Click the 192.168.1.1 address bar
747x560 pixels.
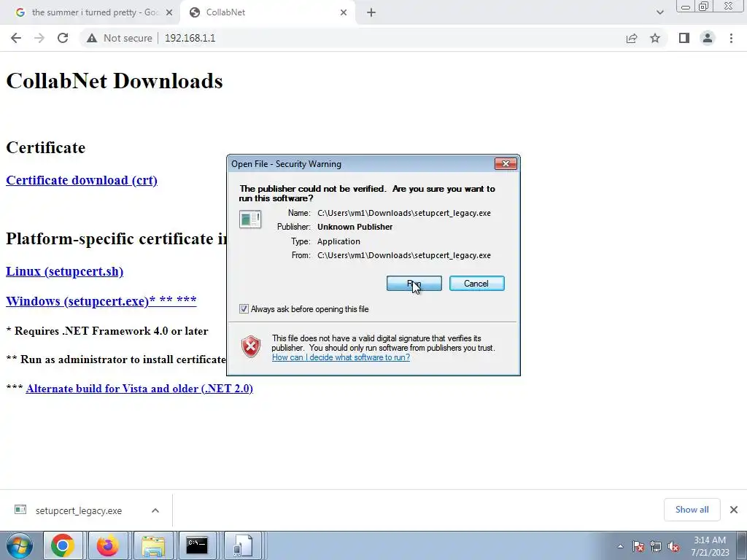tap(190, 38)
